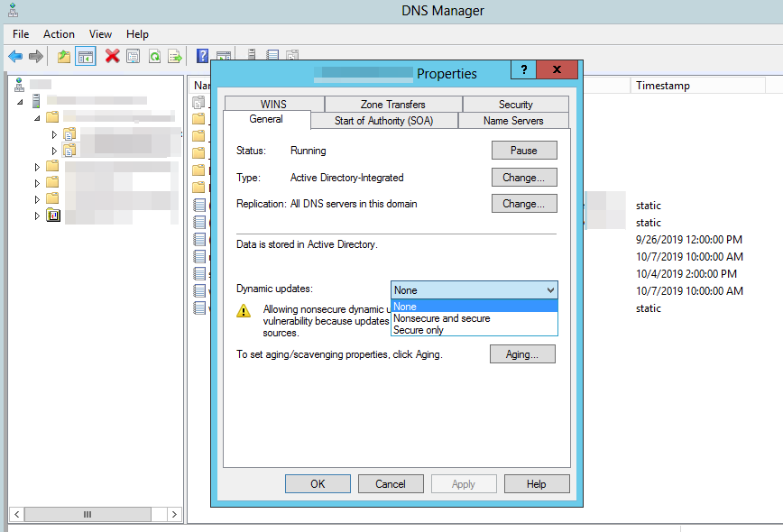Click scrollbar left arrow in tree pane
Screen dimensions: 783x532
(16, 514)
